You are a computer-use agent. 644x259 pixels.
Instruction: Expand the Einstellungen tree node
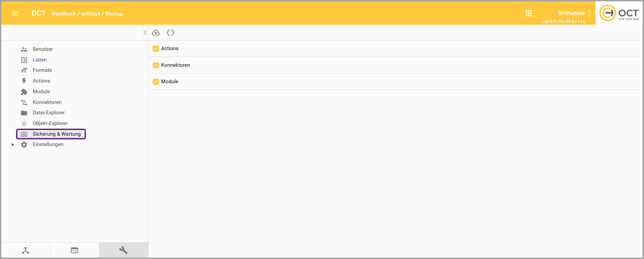[13, 145]
